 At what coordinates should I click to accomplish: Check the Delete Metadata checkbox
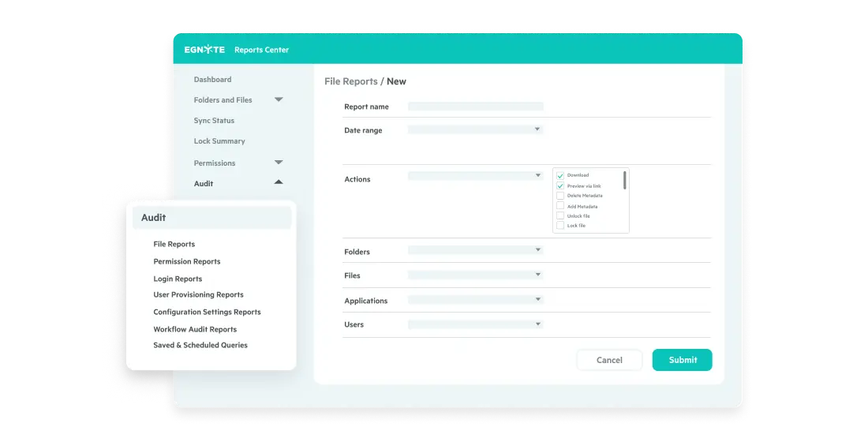[560, 196]
